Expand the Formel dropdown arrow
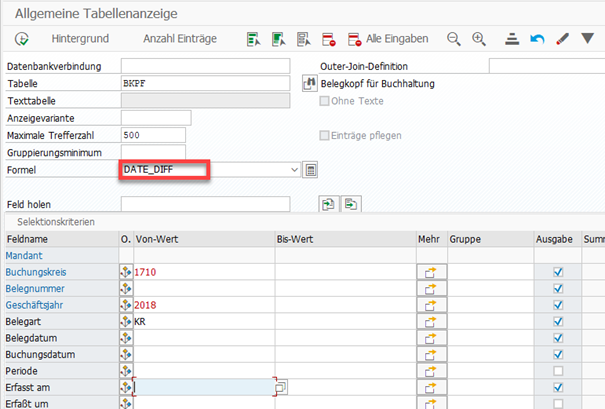Screen dimensions: 605x409 293,170
